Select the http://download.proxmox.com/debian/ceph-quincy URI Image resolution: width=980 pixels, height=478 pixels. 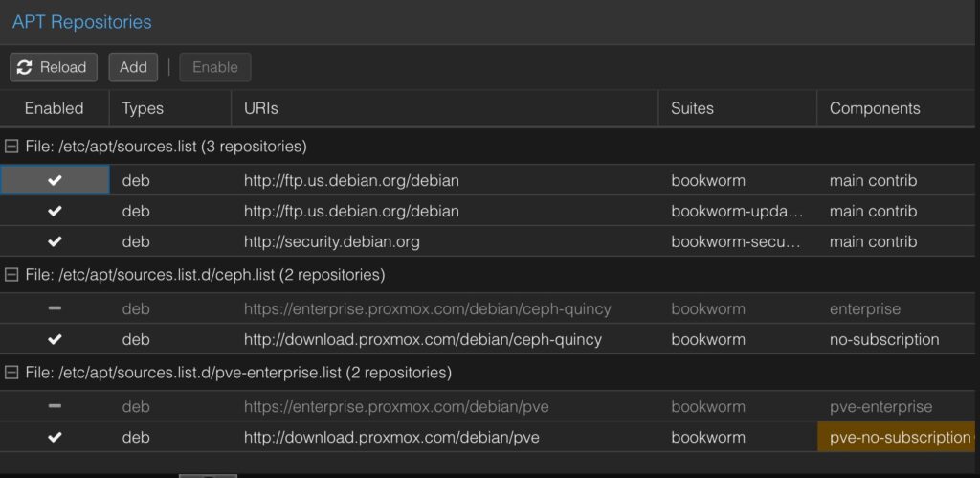[423, 340]
